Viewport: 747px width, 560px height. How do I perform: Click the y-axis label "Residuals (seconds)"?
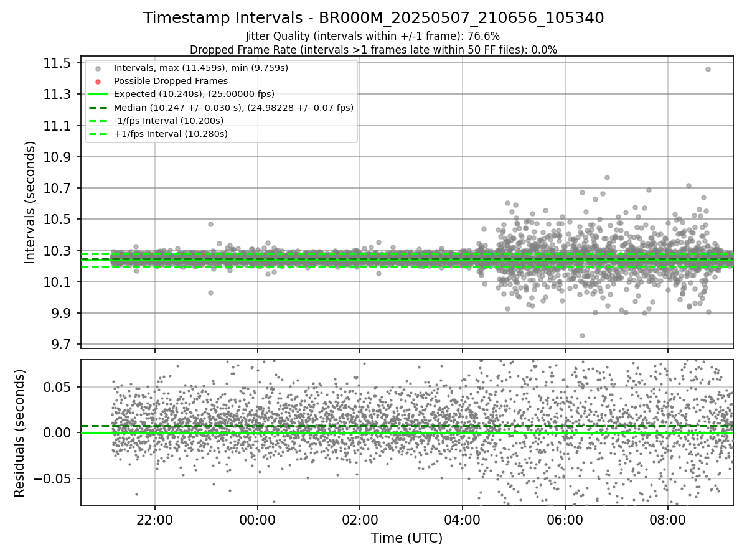pyautogui.click(x=19, y=433)
